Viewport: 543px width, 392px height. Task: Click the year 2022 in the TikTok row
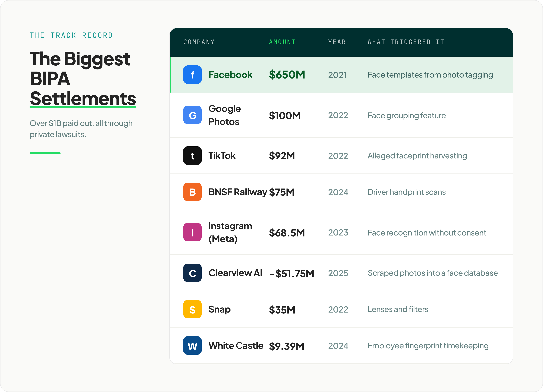click(338, 156)
